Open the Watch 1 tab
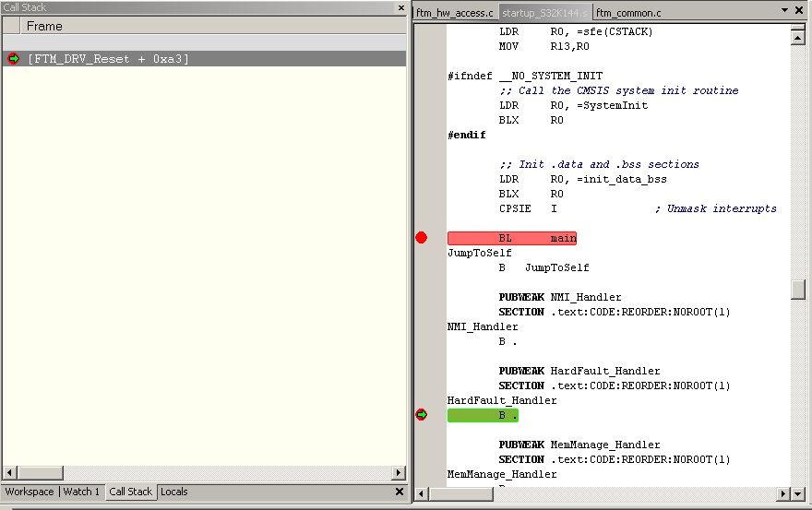This screenshot has width=812, height=510. point(81,492)
